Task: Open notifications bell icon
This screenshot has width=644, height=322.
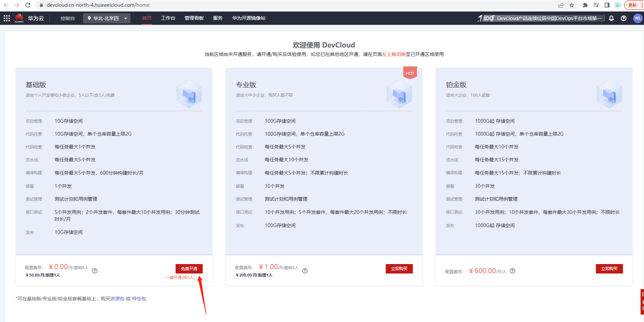Action: coord(611,18)
